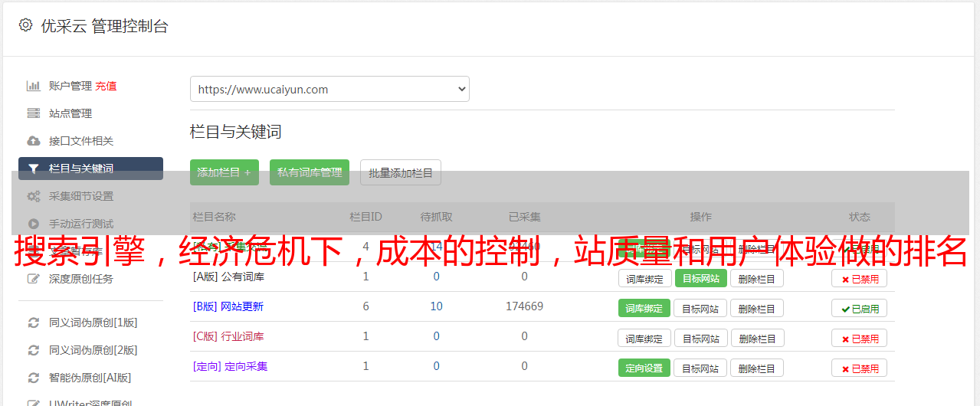Image resolution: width=980 pixels, height=406 pixels.
Task: Click the [A版] 公有词库 row name
Action: click(x=228, y=277)
